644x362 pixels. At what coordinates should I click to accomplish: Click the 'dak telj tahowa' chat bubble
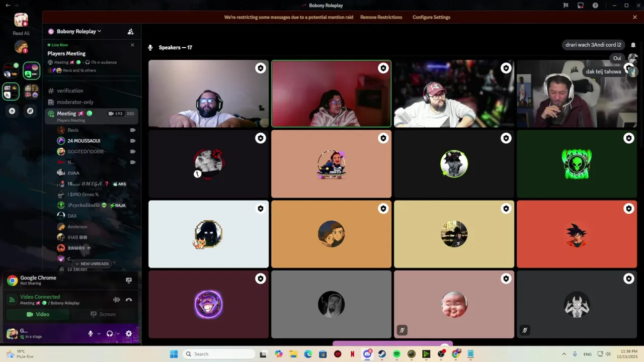[x=603, y=72]
